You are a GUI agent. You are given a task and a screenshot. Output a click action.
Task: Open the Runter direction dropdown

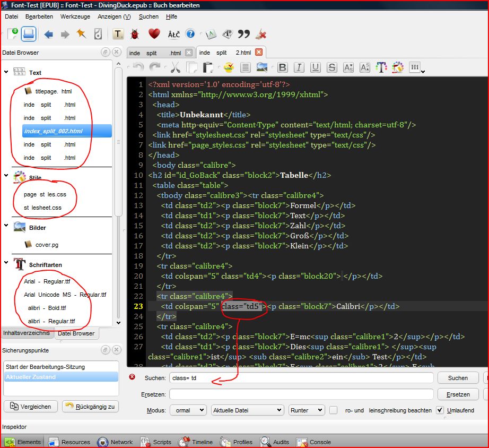coord(306,410)
